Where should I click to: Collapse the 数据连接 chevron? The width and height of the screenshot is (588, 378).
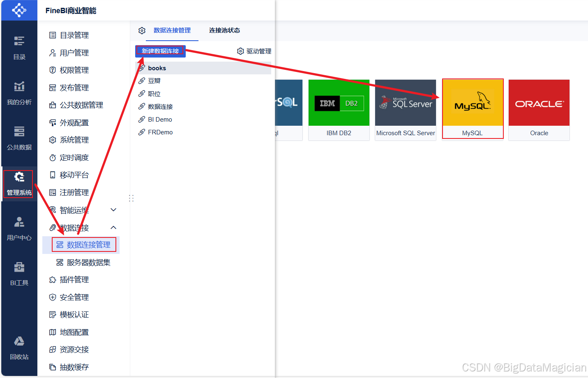[x=114, y=228]
